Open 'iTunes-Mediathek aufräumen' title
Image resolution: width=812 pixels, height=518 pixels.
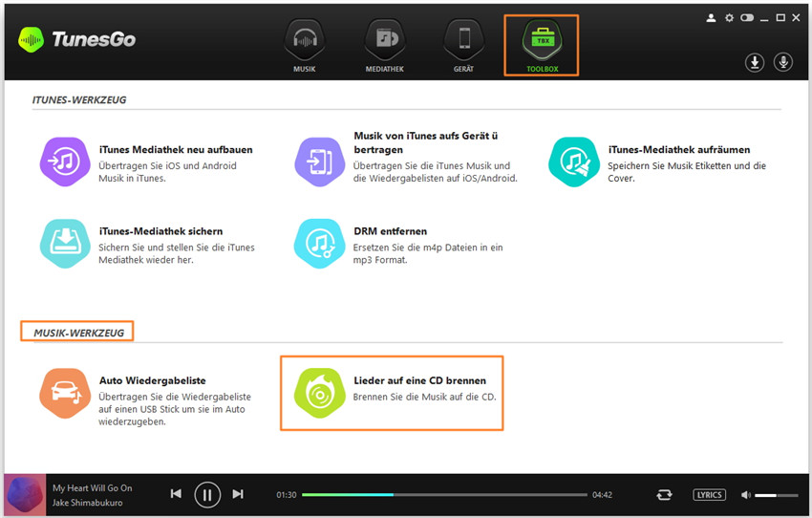point(679,150)
